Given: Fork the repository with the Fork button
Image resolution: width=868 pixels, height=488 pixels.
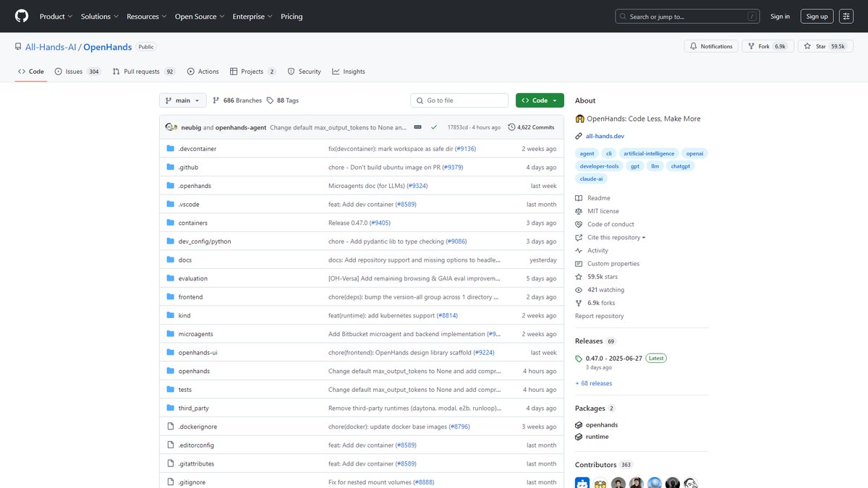Looking at the screenshot, I should pyautogui.click(x=767, y=46).
